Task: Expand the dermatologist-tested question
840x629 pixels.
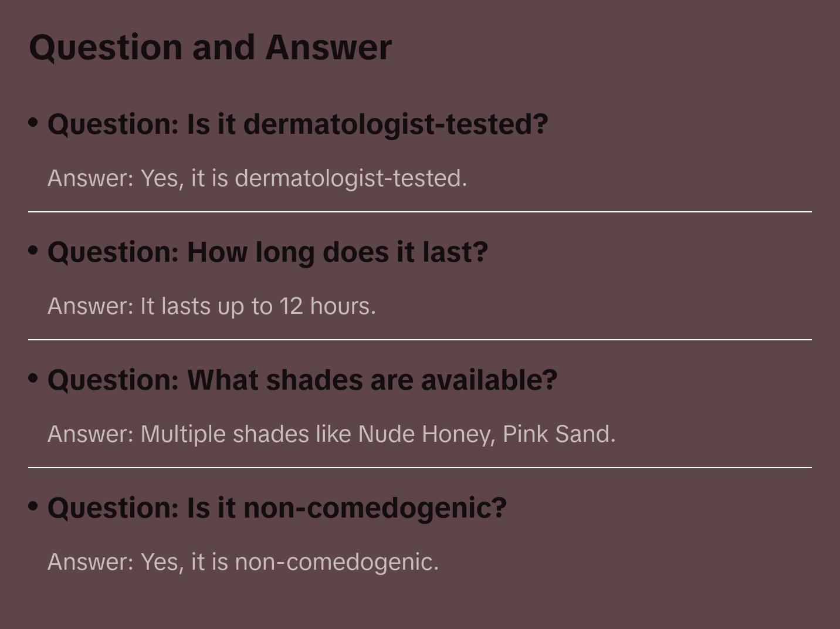Action: 297,124
